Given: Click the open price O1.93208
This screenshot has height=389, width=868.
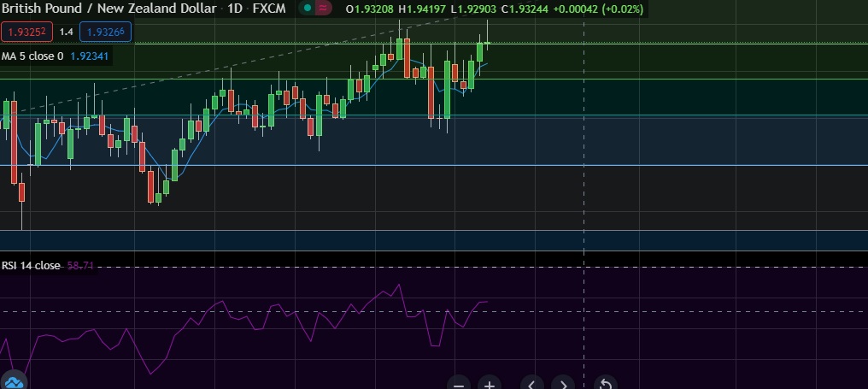Looking at the screenshot, I should [x=370, y=9].
